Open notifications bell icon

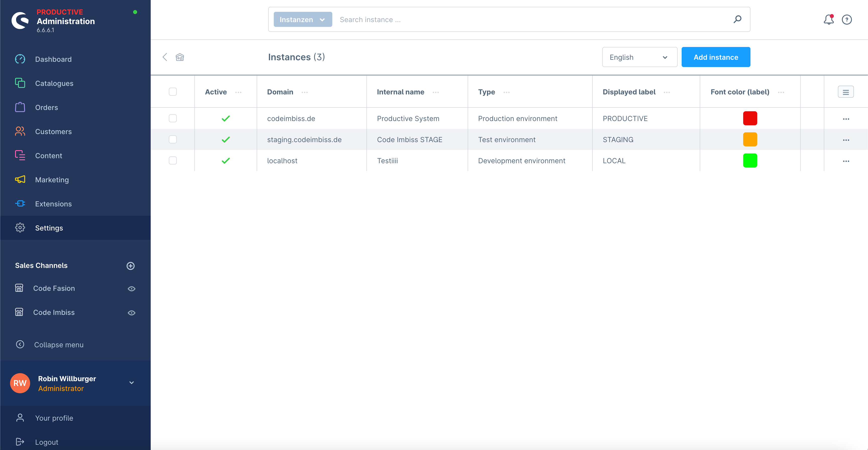[829, 20]
